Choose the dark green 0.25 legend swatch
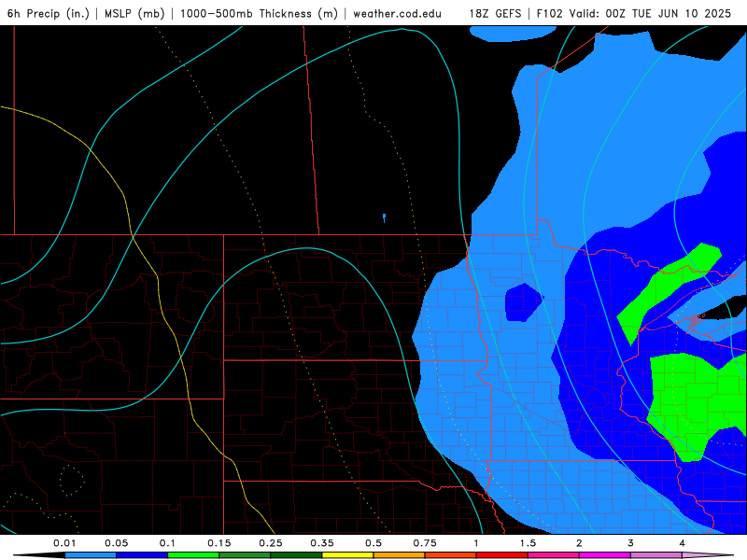The width and height of the screenshot is (747, 560). (296, 555)
